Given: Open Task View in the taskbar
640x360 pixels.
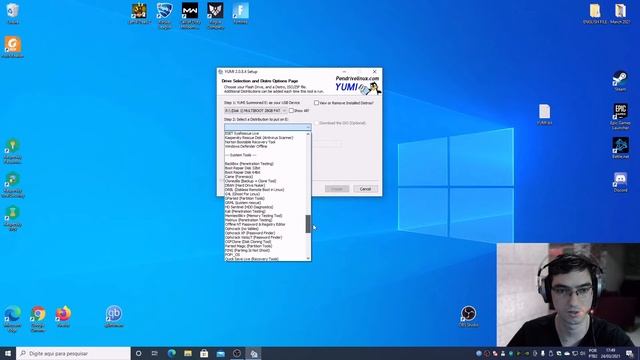Looking at the screenshot, I should 155,353.
